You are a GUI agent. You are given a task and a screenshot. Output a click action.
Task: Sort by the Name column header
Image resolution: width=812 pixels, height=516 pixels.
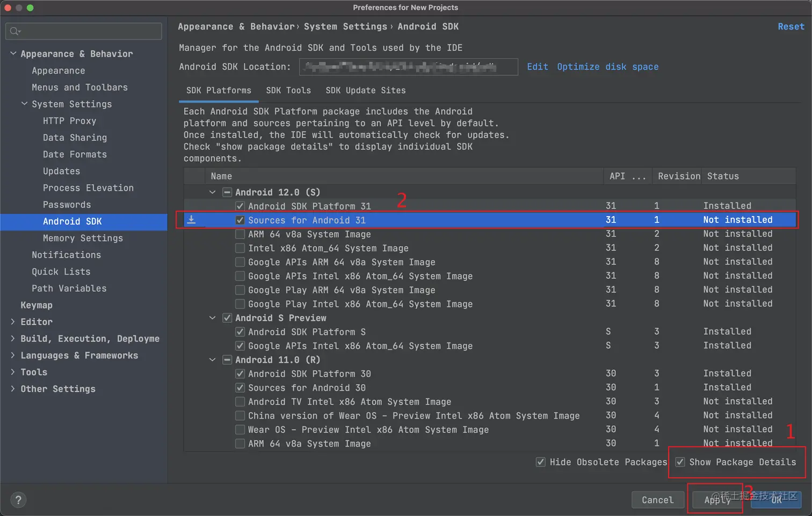pyautogui.click(x=404, y=176)
